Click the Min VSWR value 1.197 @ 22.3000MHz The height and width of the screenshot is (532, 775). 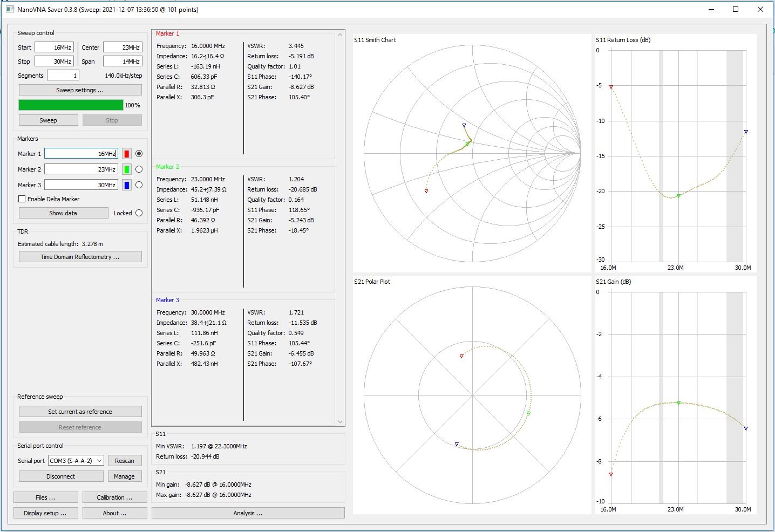[219, 446]
